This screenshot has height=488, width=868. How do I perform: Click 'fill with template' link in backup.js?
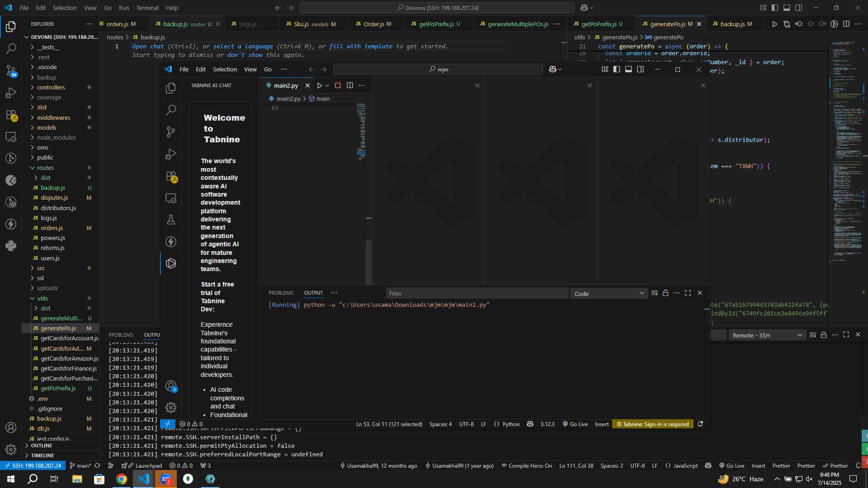point(360,46)
